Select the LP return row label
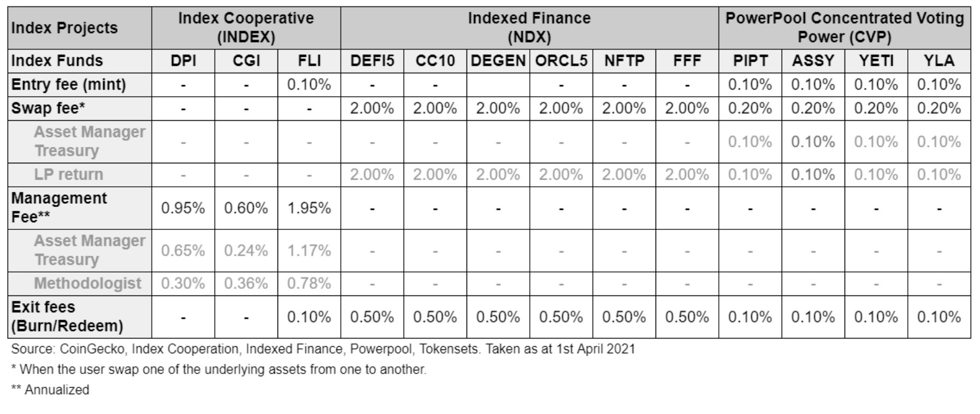 tap(68, 174)
